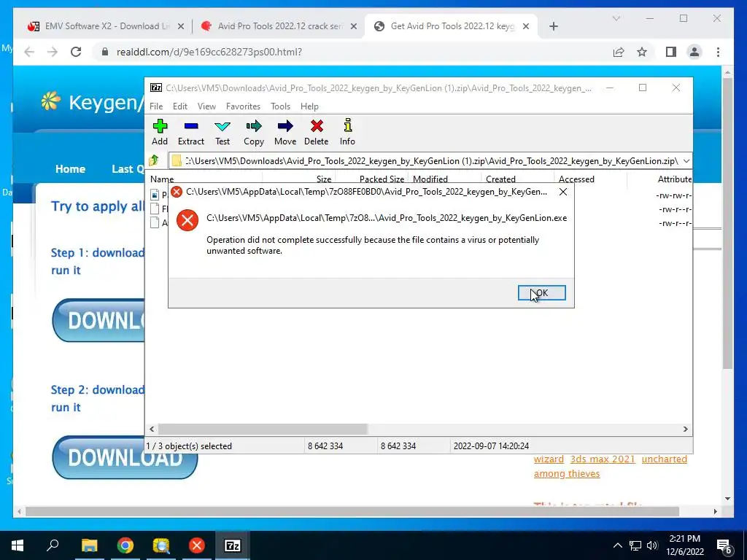Screen dimensions: 747x560
Task: Open the among thieves link
Action: [566, 474]
